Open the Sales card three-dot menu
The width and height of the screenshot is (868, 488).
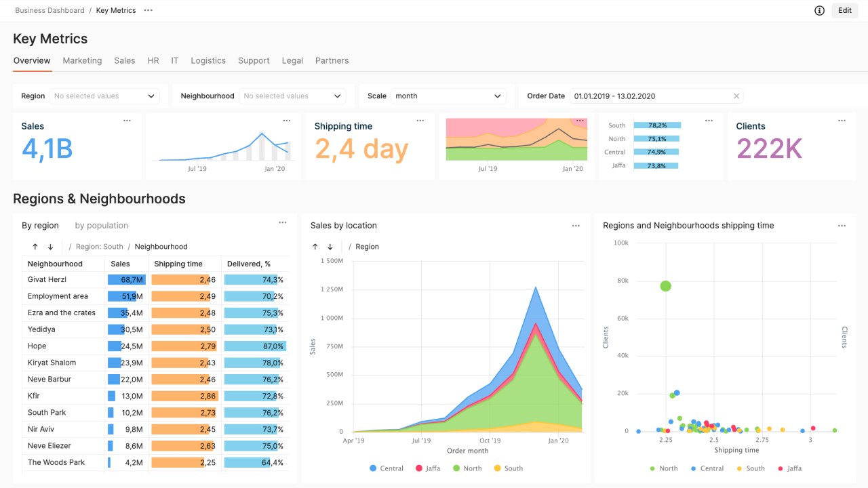[127, 121]
